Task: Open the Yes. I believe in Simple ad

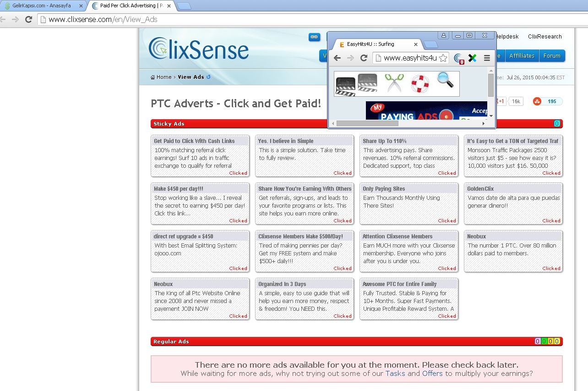Action: click(304, 156)
